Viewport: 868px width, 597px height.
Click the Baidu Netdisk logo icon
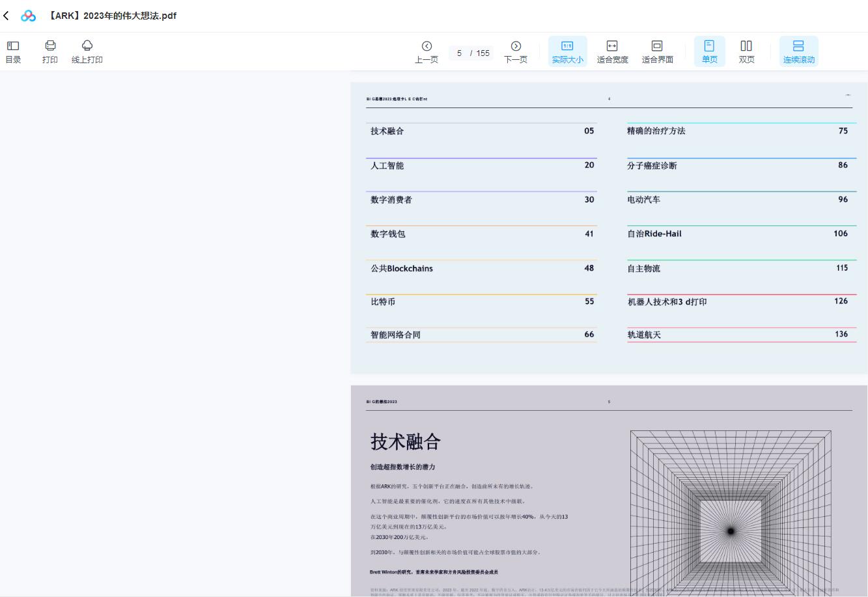pyautogui.click(x=28, y=16)
